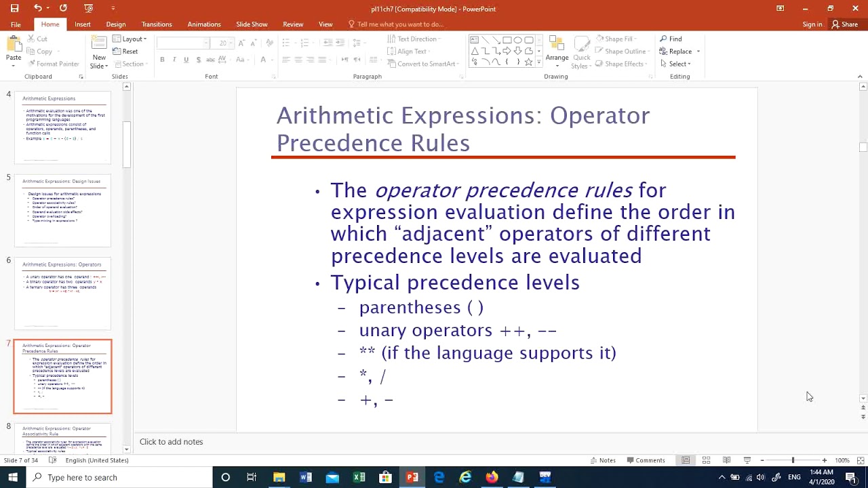Open the Mail app from taskbar
The height and width of the screenshot is (488, 868).
pyautogui.click(x=332, y=477)
